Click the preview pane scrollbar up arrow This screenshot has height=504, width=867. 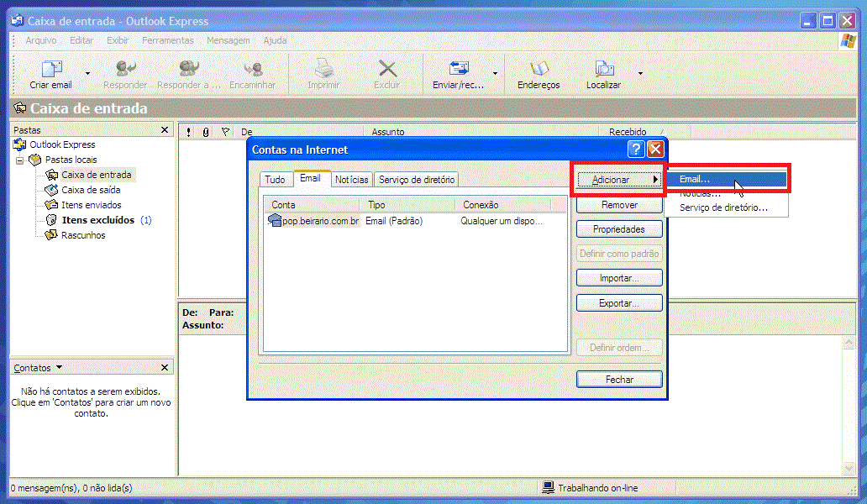pos(849,344)
